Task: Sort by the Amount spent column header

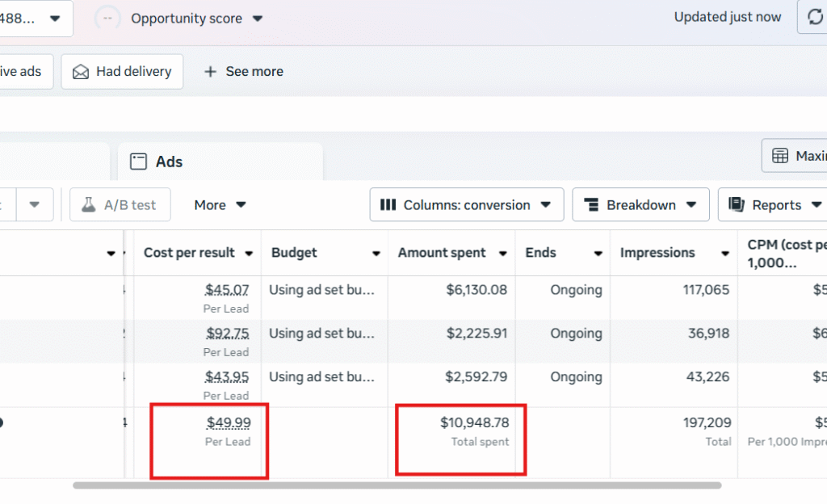Action: click(x=442, y=253)
